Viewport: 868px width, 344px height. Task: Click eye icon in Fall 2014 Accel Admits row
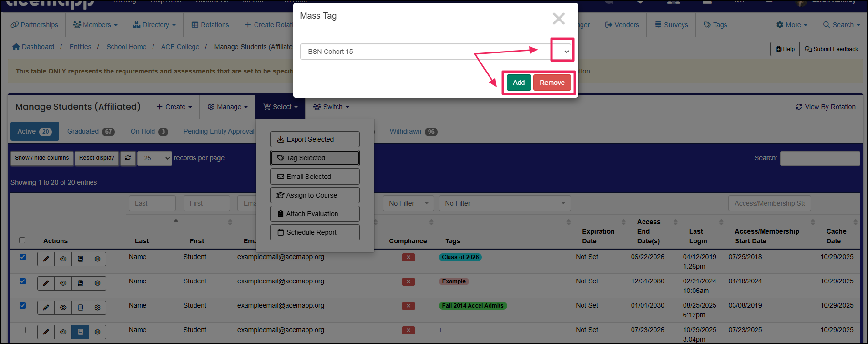[63, 308]
